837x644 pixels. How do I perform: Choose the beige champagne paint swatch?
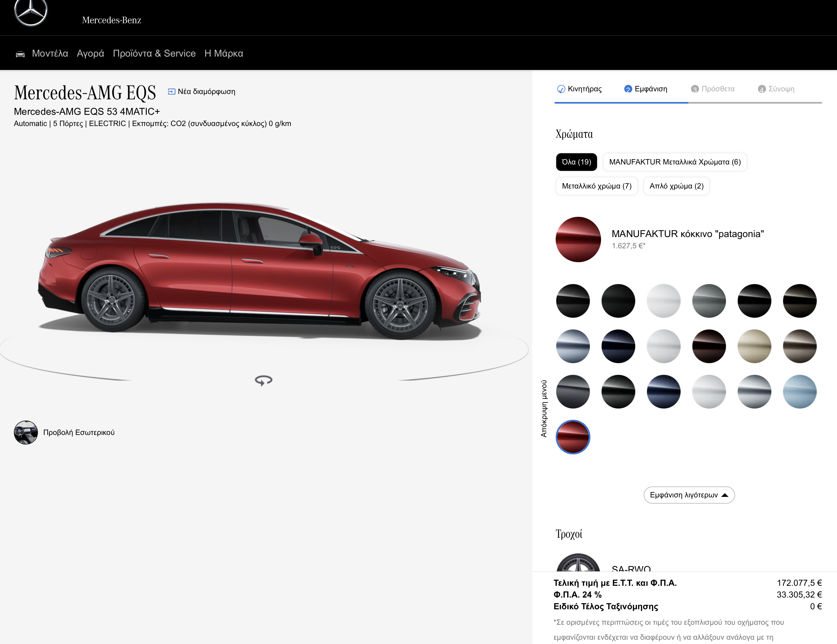pyautogui.click(x=754, y=346)
